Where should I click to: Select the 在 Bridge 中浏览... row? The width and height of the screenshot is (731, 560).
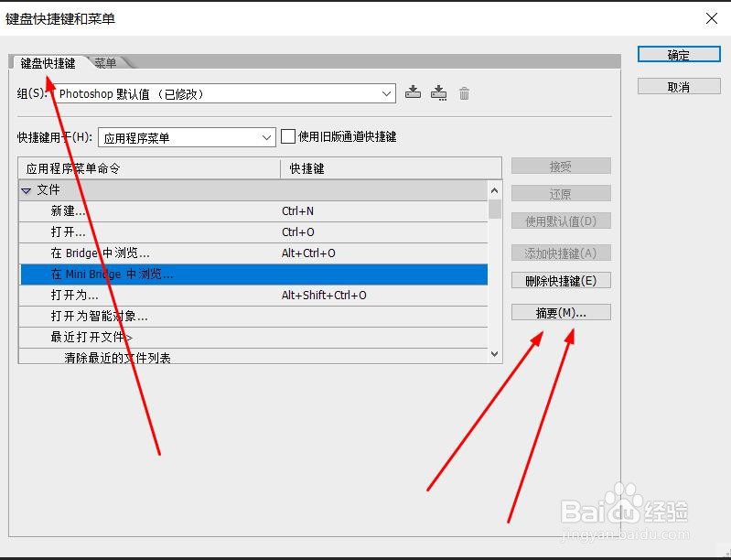pyautogui.click(x=253, y=253)
